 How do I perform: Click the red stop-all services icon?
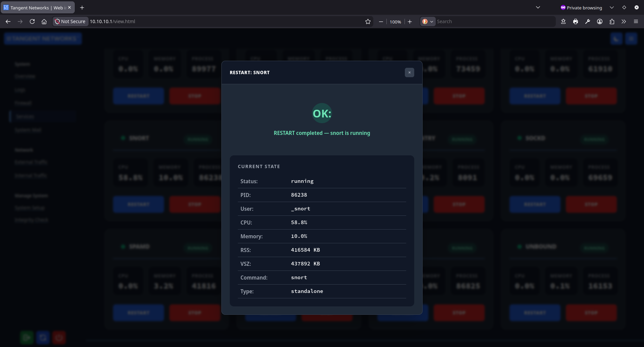[59, 337]
